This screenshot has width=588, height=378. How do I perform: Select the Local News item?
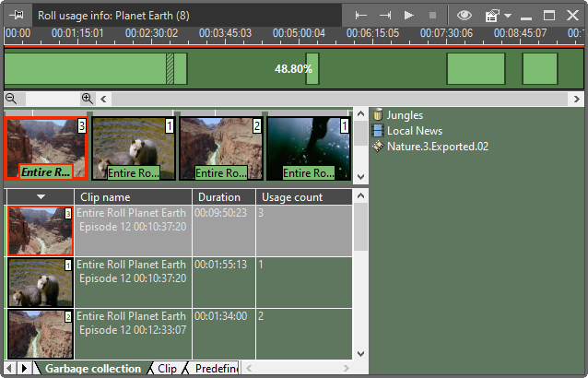[413, 131]
